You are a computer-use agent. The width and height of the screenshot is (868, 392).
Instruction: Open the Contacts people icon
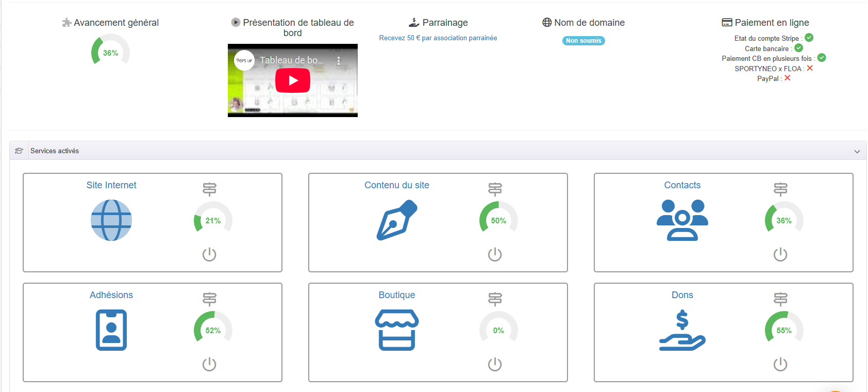point(682,220)
